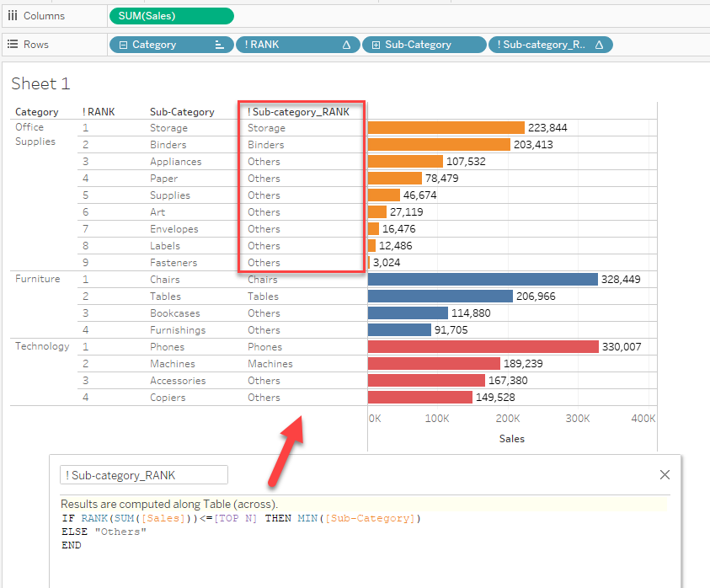This screenshot has width=710, height=588.
Task: Expand the Sub-Category pill plus icon
Action: (376, 45)
